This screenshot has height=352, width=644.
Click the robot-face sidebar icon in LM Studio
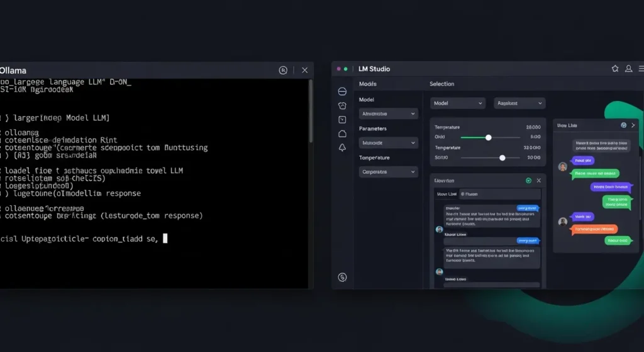pos(342,106)
